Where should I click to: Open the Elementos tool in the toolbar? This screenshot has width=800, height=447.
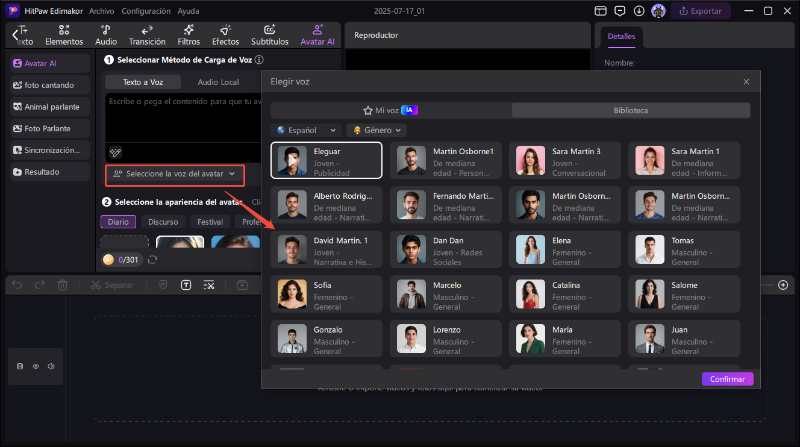click(64, 35)
